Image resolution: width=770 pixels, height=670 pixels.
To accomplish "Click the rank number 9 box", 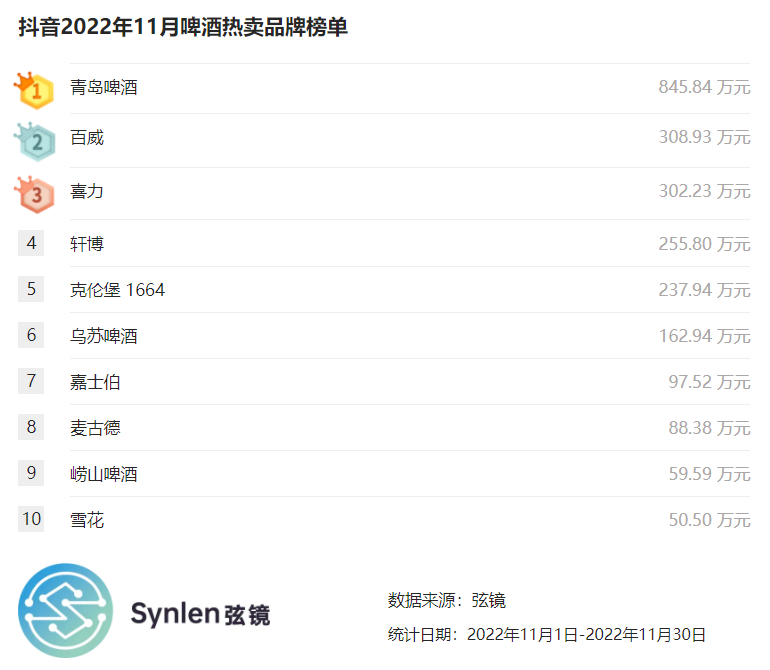I will (31, 473).
